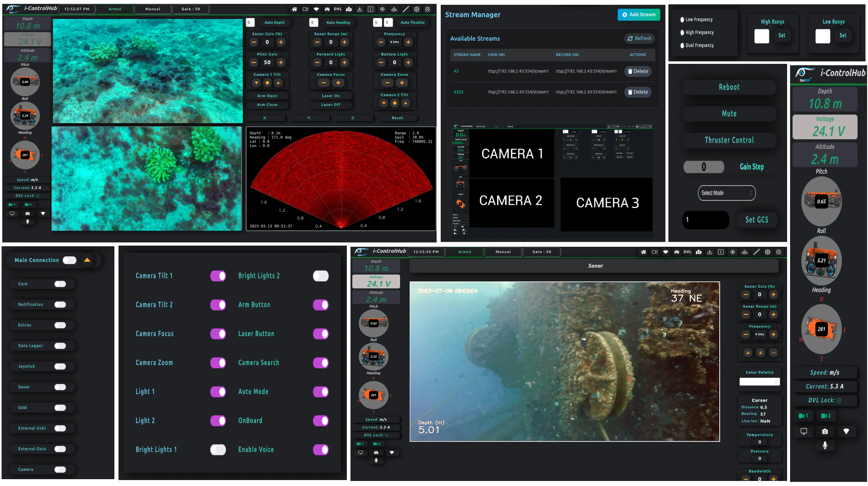The height and width of the screenshot is (486, 868).
Task: Open the map waypoint icon
Action: (x=349, y=9)
